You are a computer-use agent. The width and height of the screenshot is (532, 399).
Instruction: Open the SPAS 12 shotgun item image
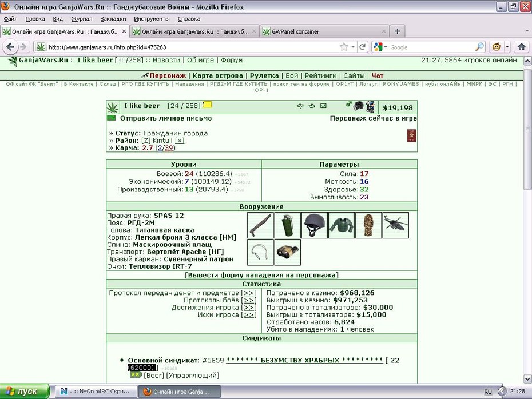[260, 225]
